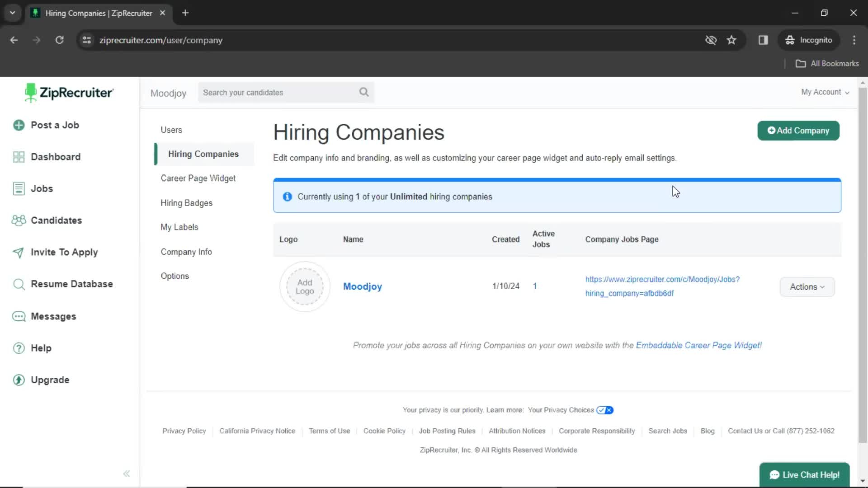Open the Users settings section
The height and width of the screenshot is (488, 868).
coord(171,130)
